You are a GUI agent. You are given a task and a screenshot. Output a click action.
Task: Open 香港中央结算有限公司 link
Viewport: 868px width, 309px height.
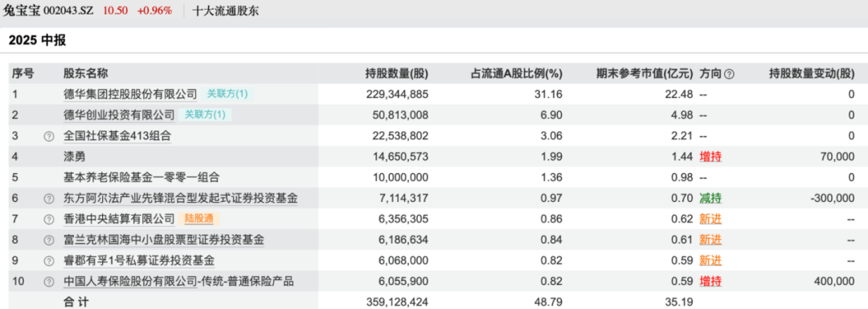[119, 220]
